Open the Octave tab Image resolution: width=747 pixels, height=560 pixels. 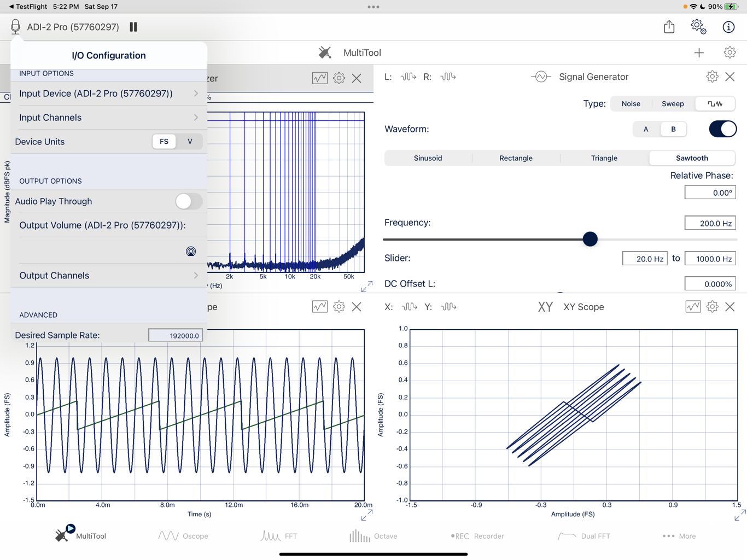373,536
